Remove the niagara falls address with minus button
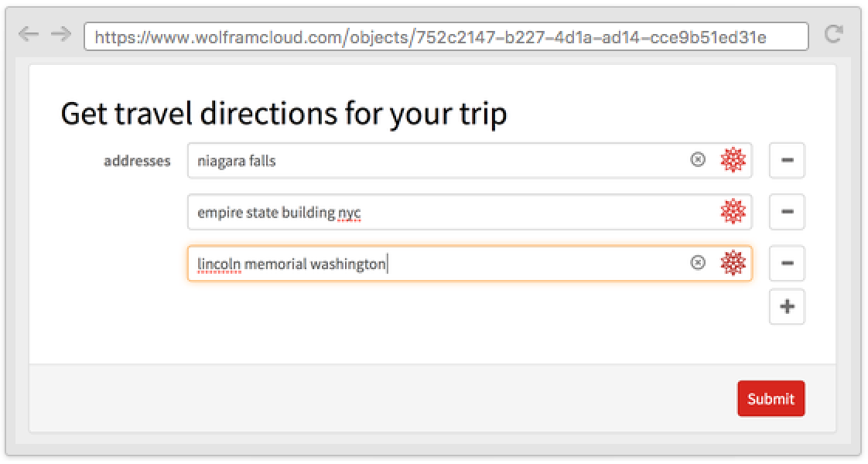The height and width of the screenshot is (464, 868). point(787,160)
